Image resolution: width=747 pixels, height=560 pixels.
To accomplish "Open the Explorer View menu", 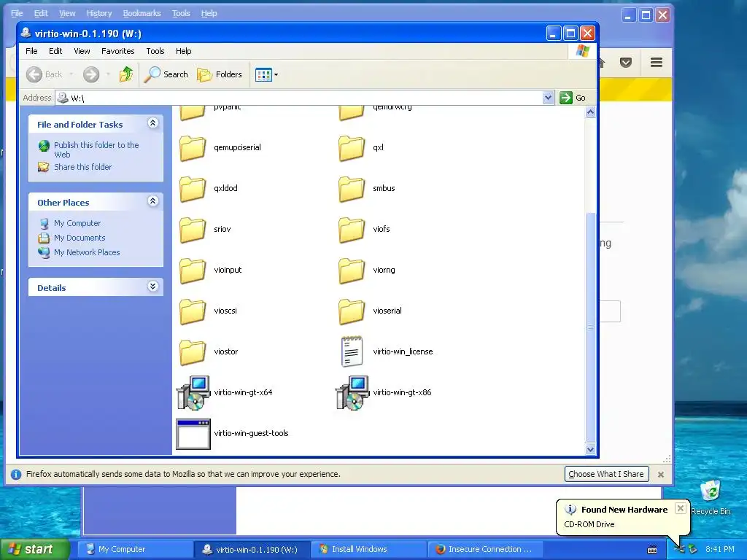I will coord(82,51).
